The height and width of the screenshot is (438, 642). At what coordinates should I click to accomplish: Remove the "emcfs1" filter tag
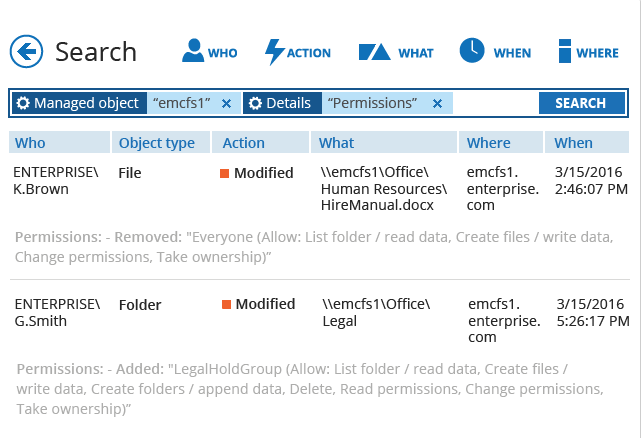226,103
